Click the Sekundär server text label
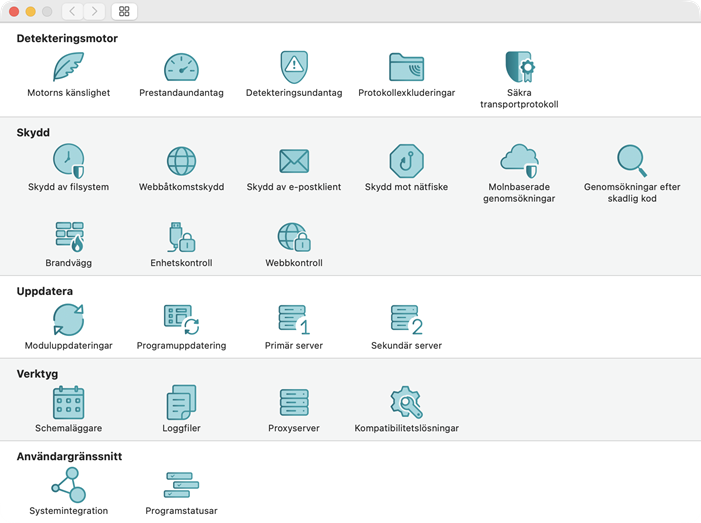Viewport: 701px width, 523px height. (406, 346)
